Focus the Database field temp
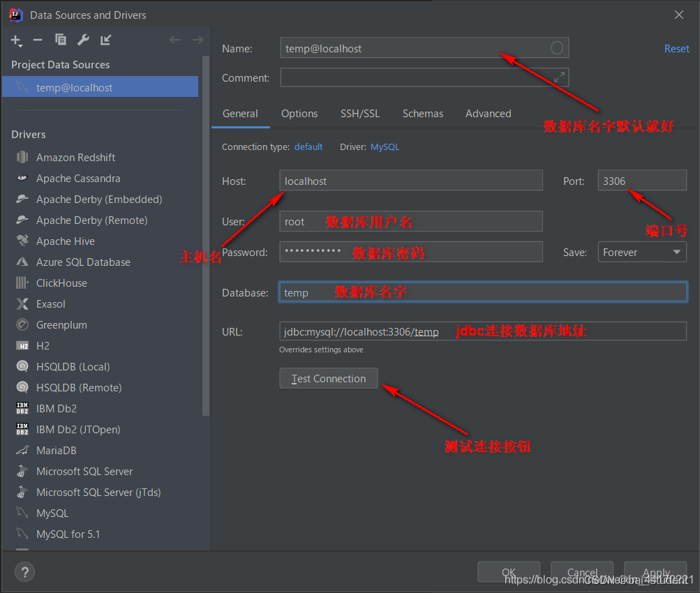Screen dimensions: 700x593 pyautogui.click(x=483, y=292)
